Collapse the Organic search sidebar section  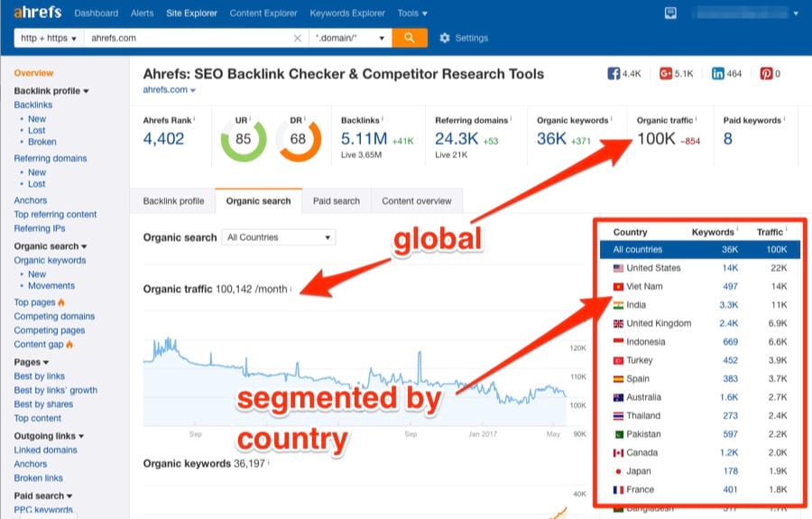(x=51, y=246)
